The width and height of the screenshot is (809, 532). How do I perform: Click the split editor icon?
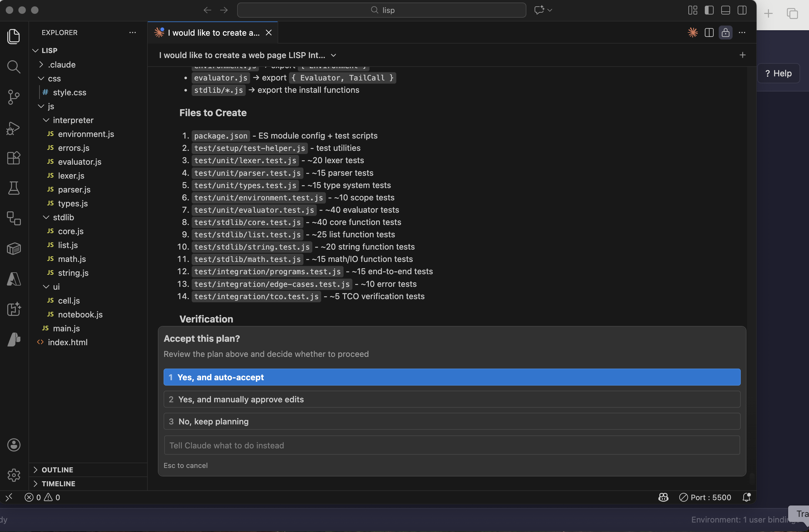(709, 33)
